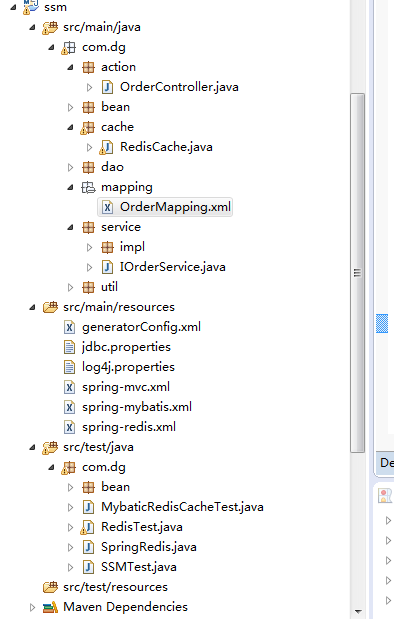Expand the SpringRedis.java node arrow
Image resolution: width=394 pixels, height=619 pixels.
click(x=71, y=547)
